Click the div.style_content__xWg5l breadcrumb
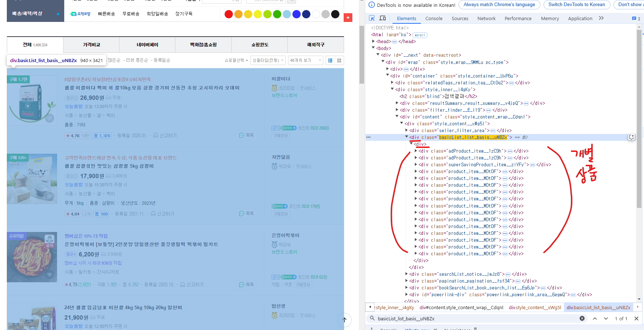This screenshot has width=644, height=330. pos(535,307)
